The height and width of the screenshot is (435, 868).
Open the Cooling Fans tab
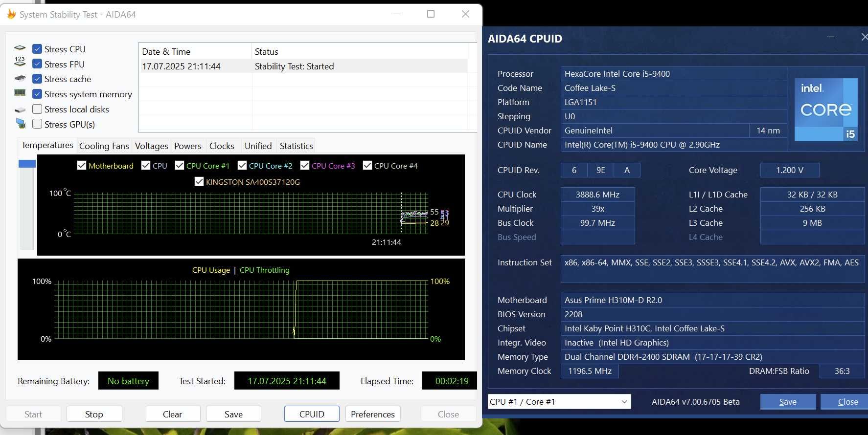coord(104,146)
